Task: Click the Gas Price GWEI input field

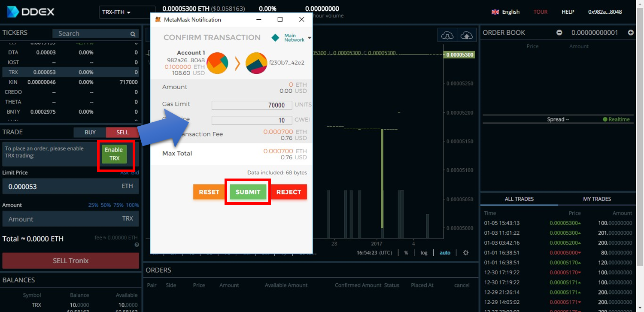Action: point(252,120)
